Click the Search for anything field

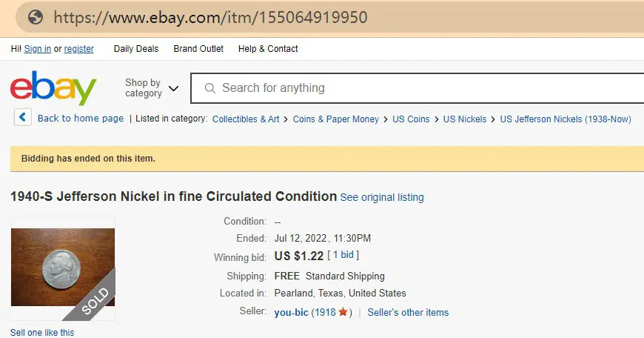coord(417,88)
